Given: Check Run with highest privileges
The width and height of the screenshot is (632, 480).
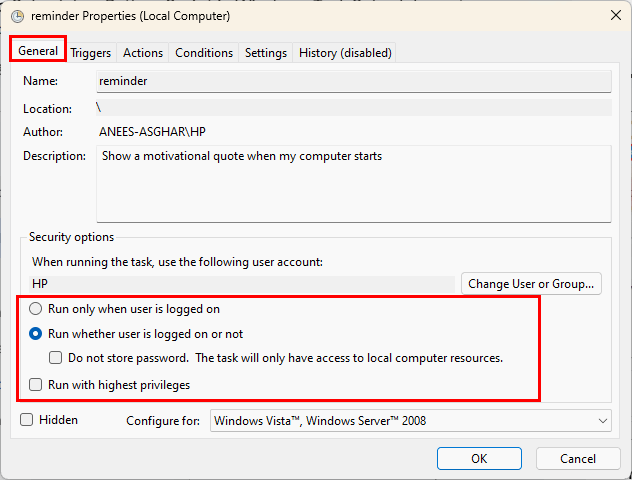Looking at the screenshot, I should (x=36, y=385).
